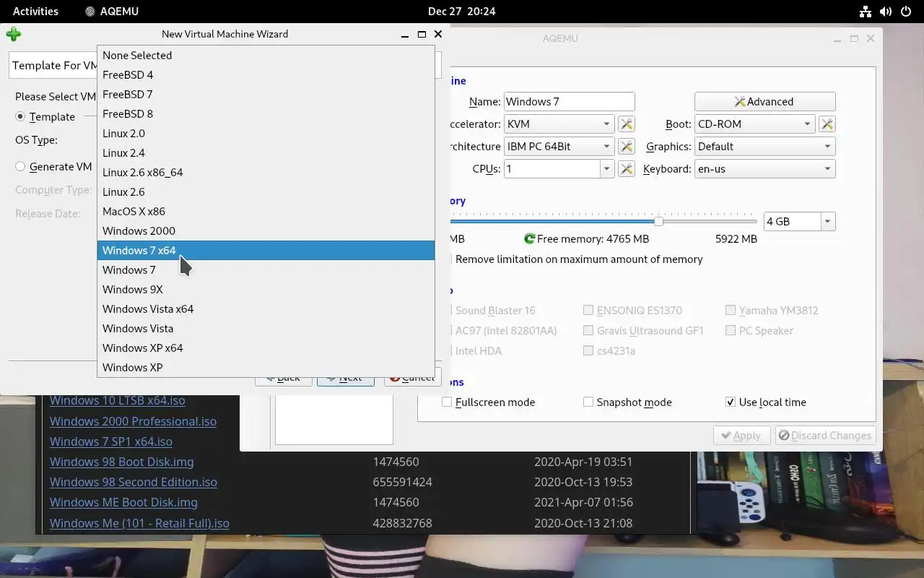Enable Snapshot mode checkbox
924x578 pixels.
[x=588, y=402]
